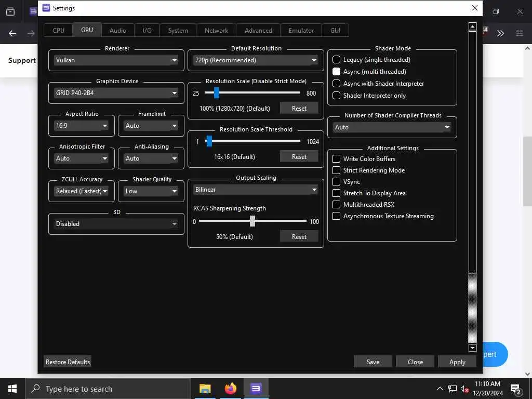The height and width of the screenshot is (399, 532).
Task: Click Close button in Settings
Action: (x=415, y=362)
